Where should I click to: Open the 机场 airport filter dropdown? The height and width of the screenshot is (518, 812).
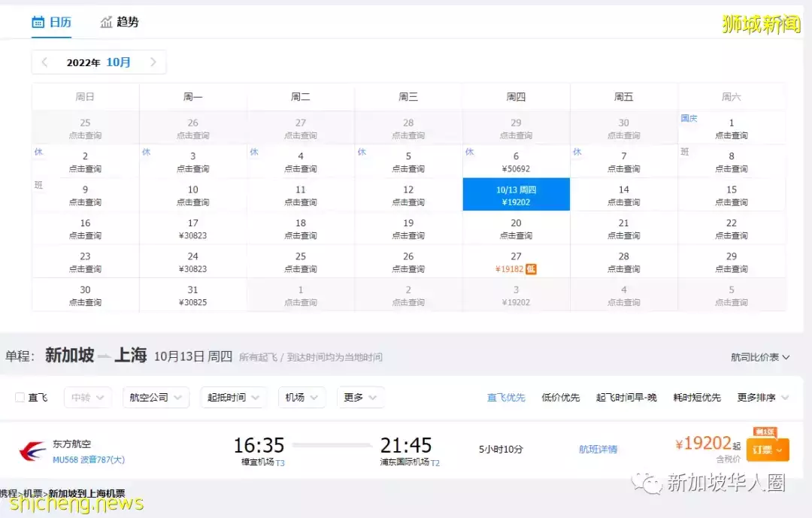[301, 397]
